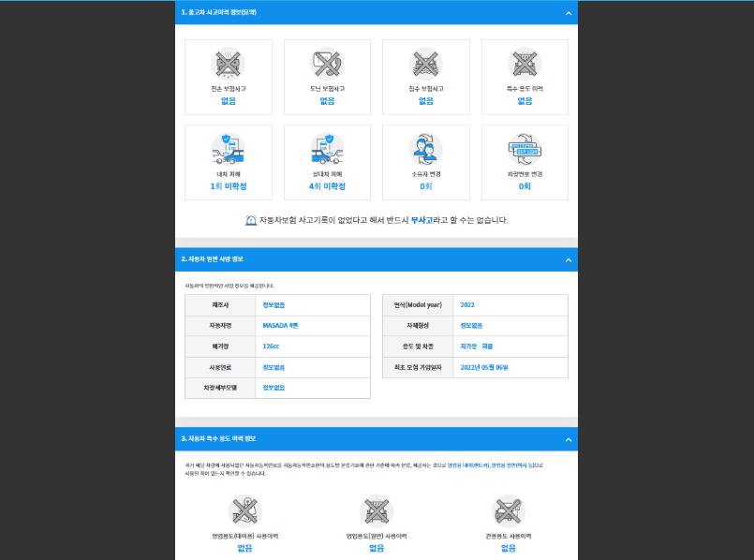The width and height of the screenshot is (754, 560).
Task: Click the '2022년 05월 06일' insurance date value
Action: coord(484,367)
